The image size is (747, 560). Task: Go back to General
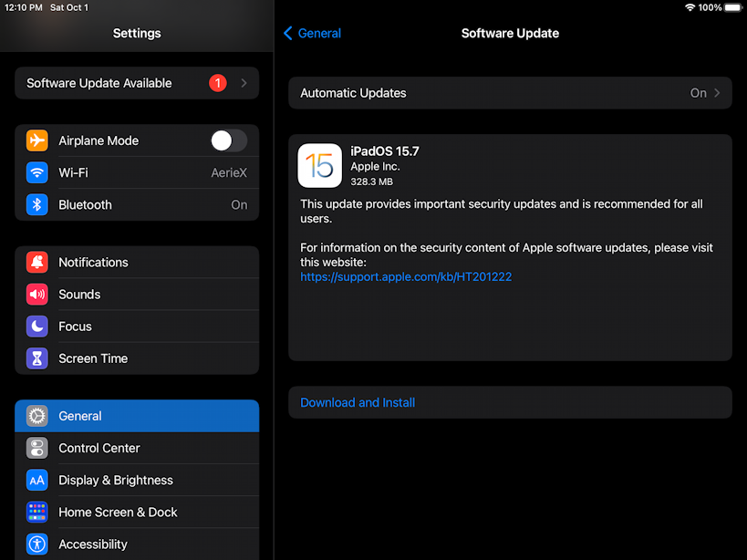click(x=313, y=34)
